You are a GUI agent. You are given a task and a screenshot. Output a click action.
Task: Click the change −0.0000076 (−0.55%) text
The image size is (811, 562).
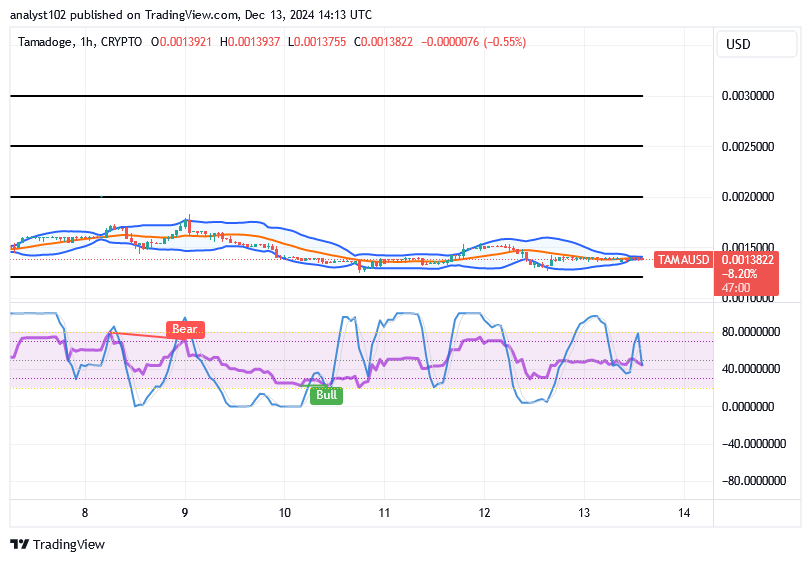474,42
